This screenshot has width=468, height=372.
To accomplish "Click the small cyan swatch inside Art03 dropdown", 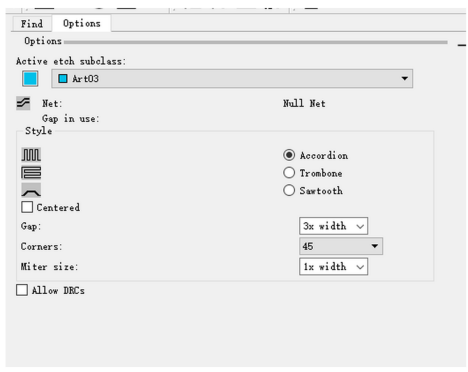I will coord(63,79).
